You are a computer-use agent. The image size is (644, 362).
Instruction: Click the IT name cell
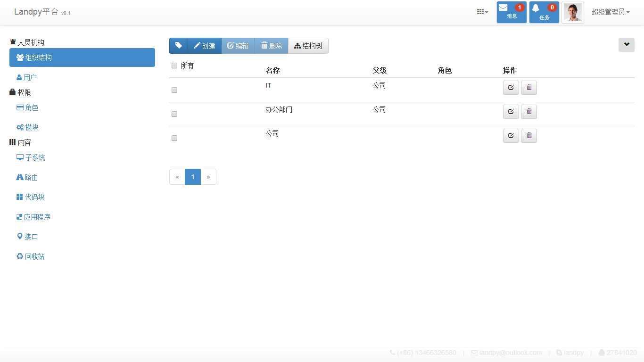click(x=268, y=85)
